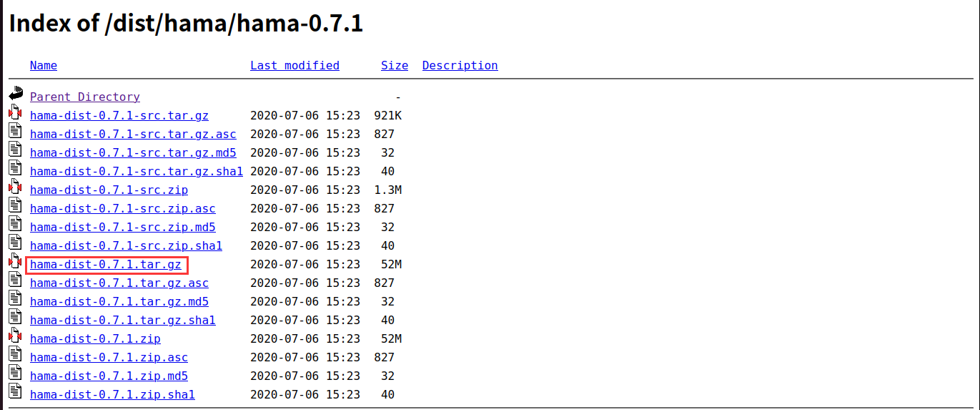Download hama-dist-0.7.1.tar.gz
The image size is (980, 410).
coord(106,264)
